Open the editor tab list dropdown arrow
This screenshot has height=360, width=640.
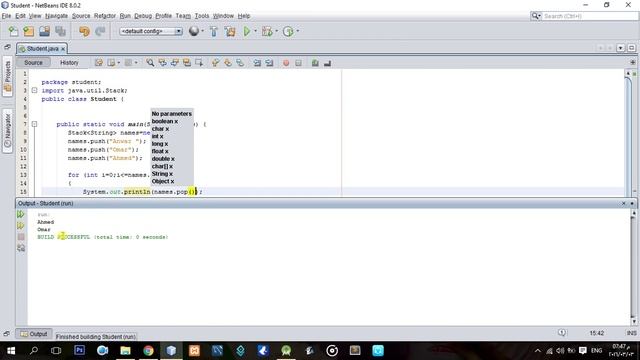coord(620,48)
